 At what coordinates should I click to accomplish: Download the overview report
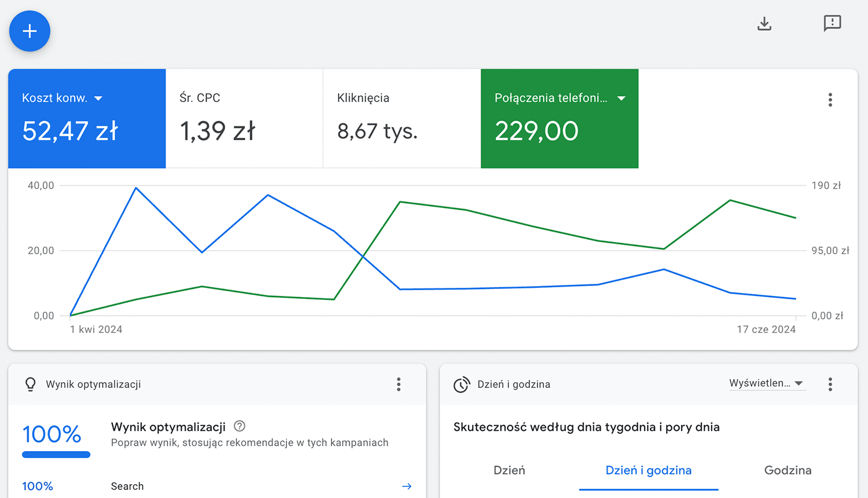pos(764,24)
